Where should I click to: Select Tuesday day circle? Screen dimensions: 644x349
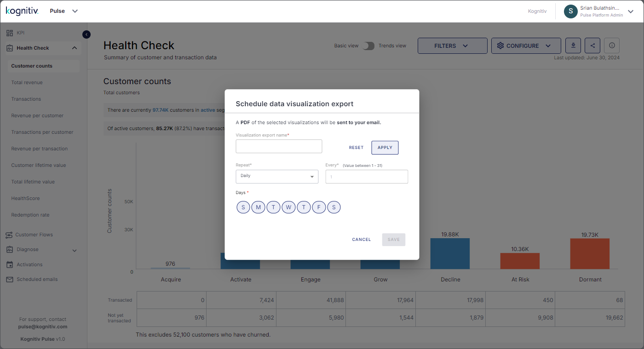point(273,207)
